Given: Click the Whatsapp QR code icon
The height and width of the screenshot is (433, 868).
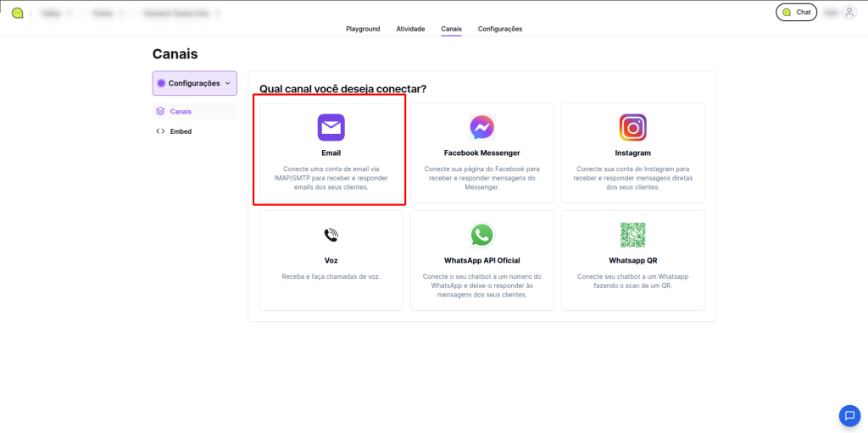Looking at the screenshot, I should click(632, 236).
